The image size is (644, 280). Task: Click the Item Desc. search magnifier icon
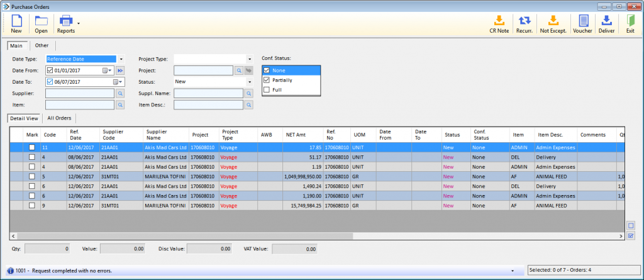(248, 105)
